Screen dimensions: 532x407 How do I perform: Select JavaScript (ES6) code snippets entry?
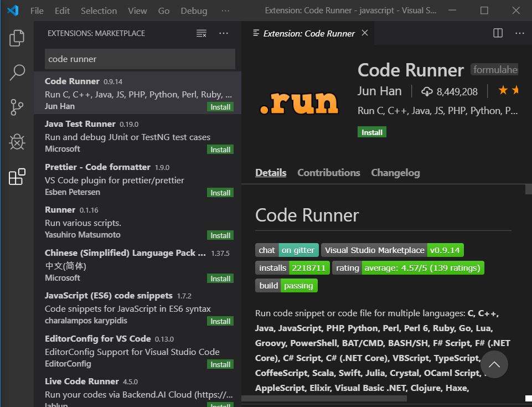pos(138,307)
